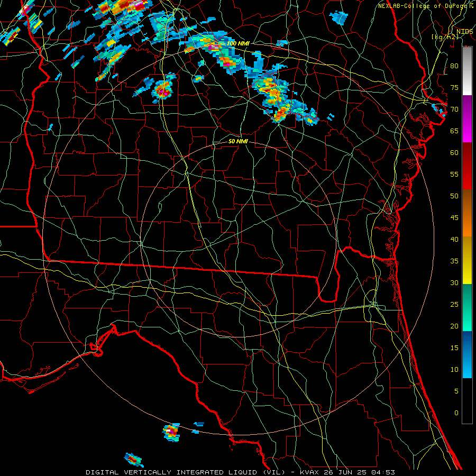Pick the orange-brown segment of the color legend
Image resolution: width=476 pixels, height=476 pixels.
467,213
